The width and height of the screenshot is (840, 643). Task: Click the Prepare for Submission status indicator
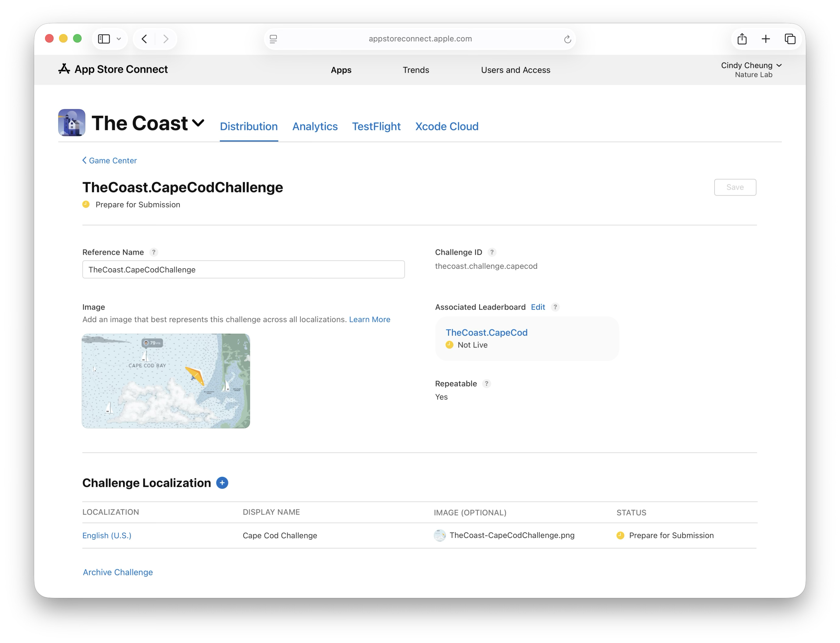point(86,204)
